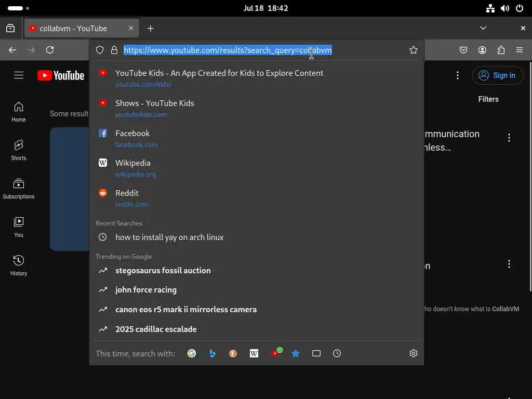Select the collabvm - YouTube tab
The width and height of the screenshot is (532, 399).
tap(82, 28)
